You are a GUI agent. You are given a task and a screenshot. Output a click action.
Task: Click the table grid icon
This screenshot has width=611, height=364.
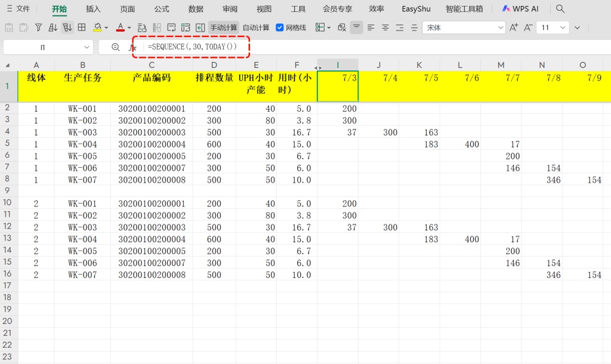pos(82,27)
